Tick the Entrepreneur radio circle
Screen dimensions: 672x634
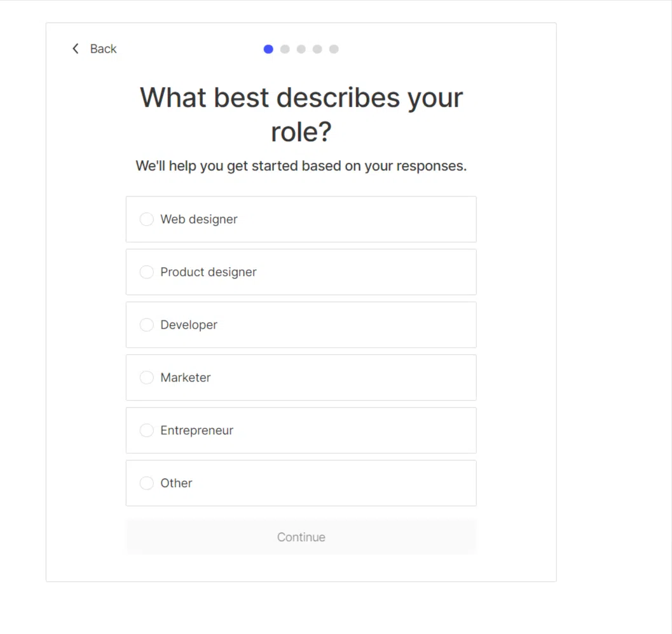[147, 431]
